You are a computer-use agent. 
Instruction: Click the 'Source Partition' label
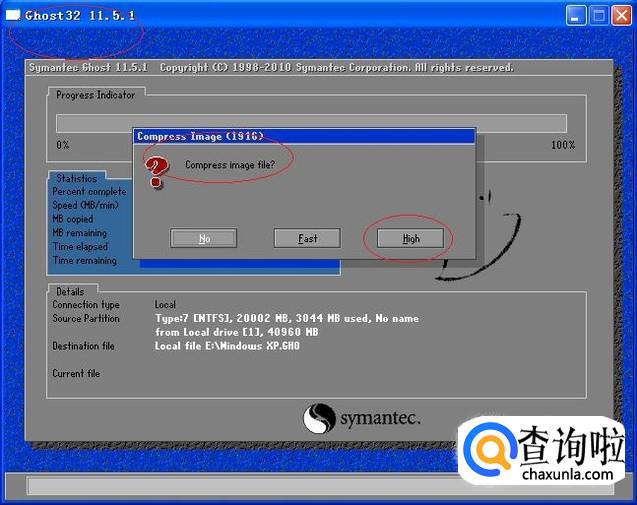86,319
